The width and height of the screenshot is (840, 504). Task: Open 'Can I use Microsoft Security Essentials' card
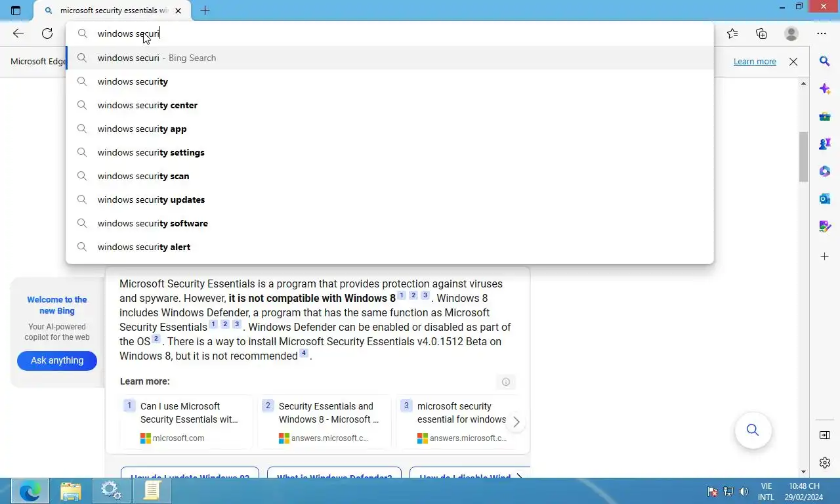[188, 421]
